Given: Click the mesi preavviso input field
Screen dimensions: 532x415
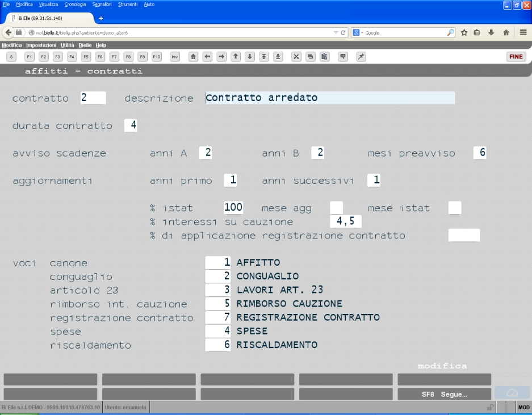Looking at the screenshot, I should coord(480,153).
